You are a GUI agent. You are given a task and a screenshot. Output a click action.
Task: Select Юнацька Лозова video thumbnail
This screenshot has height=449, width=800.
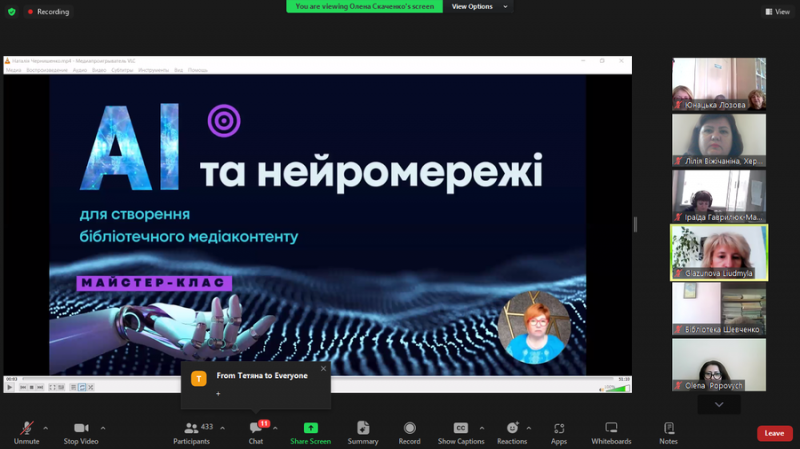click(719, 84)
